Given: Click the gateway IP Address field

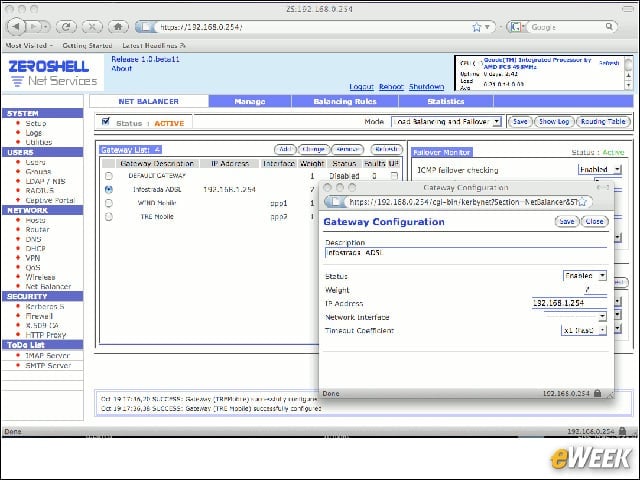Looking at the screenshot, I should (x=569, y=303).
